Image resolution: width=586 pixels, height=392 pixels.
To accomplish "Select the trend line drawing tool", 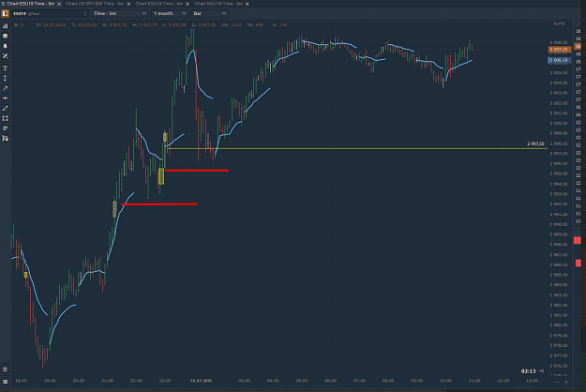I will pyautogui.click(x=6, y=109).
